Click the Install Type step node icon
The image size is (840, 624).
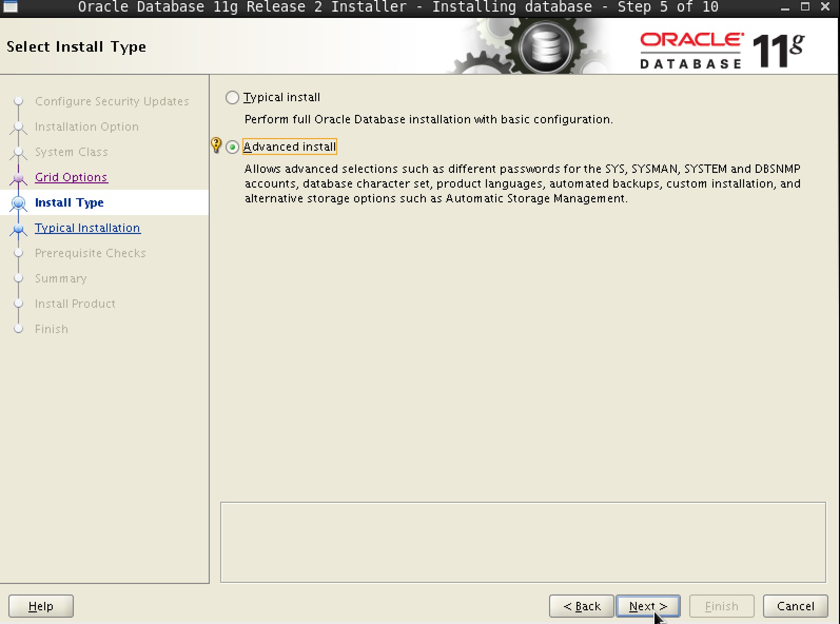click(19, 203)
